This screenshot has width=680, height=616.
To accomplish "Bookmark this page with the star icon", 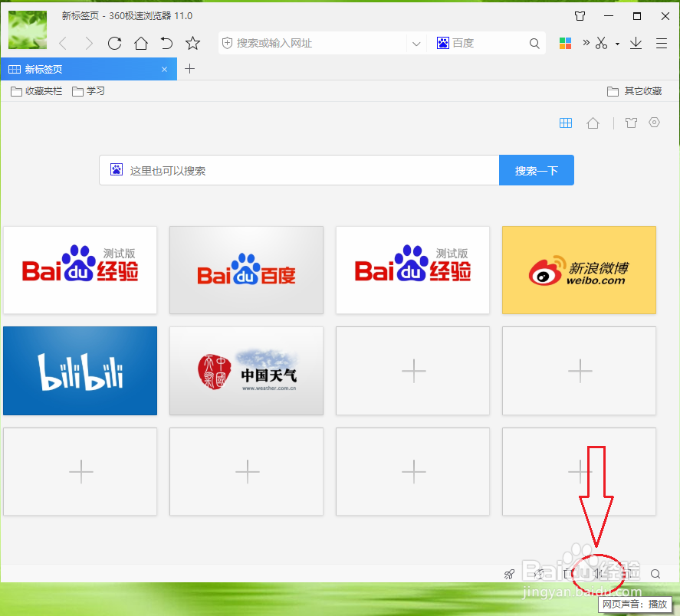I will coord(192,44).
